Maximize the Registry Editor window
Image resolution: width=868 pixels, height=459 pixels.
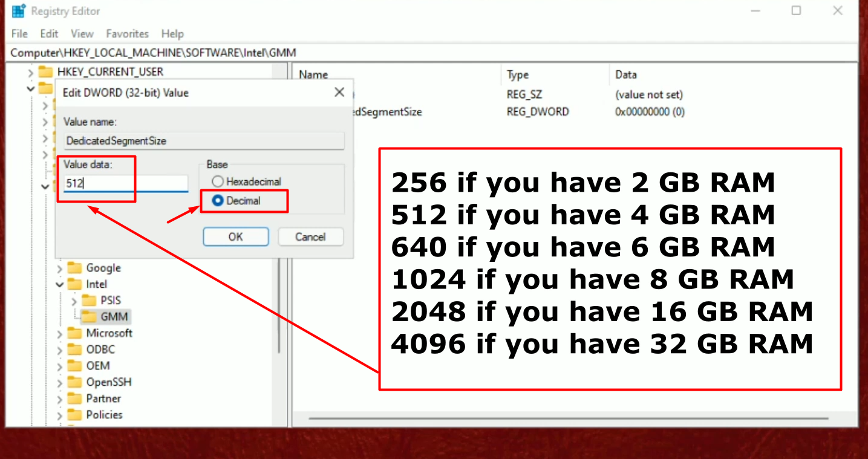796,11
